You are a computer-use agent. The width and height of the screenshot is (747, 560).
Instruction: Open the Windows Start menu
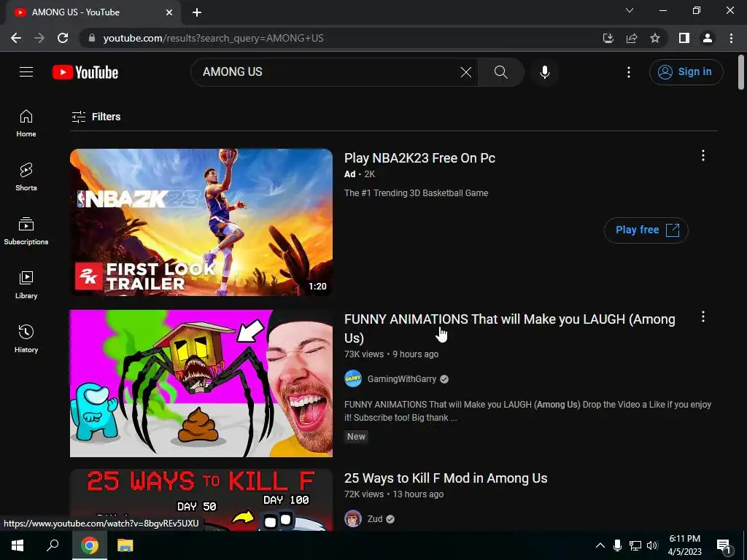coord(18,545)
